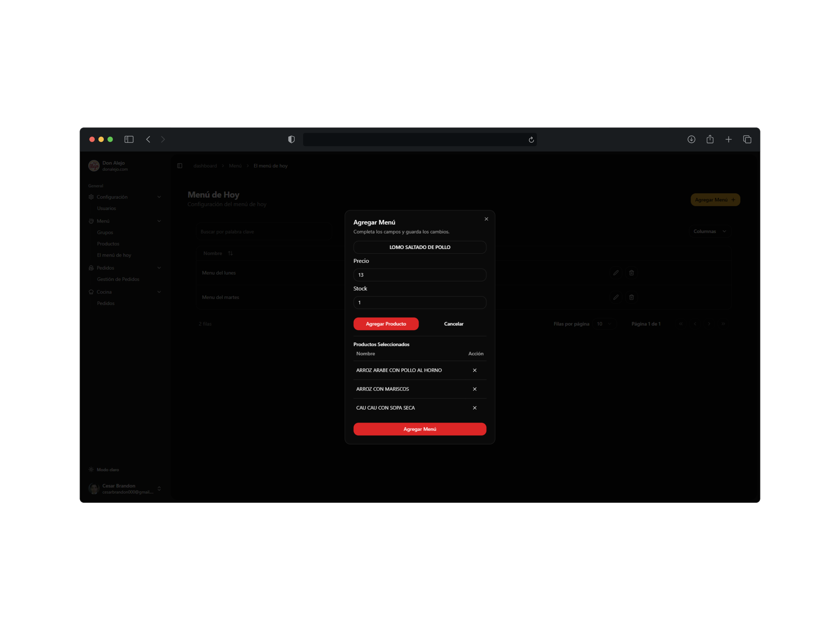Click the Agregar Producto button
840x630 pixels.
386,323
